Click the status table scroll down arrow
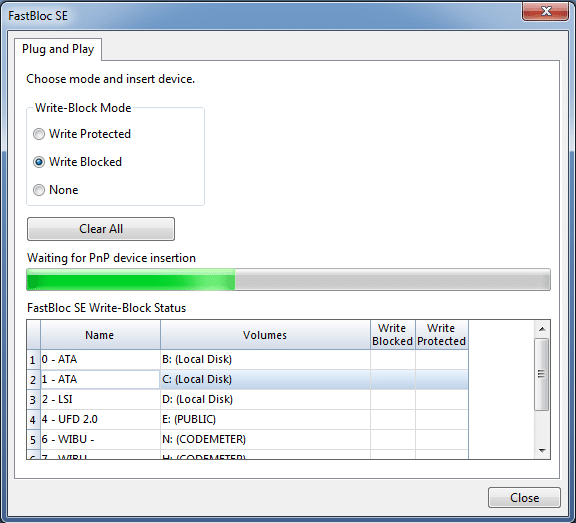This screenshot has height=523, width=576. point(542,451)
